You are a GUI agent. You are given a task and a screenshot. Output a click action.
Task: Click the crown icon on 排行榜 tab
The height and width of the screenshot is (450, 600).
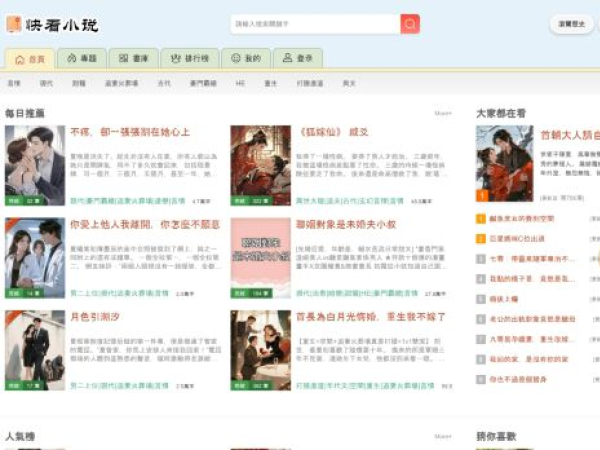pyautogui.click(x=175, y=58)
